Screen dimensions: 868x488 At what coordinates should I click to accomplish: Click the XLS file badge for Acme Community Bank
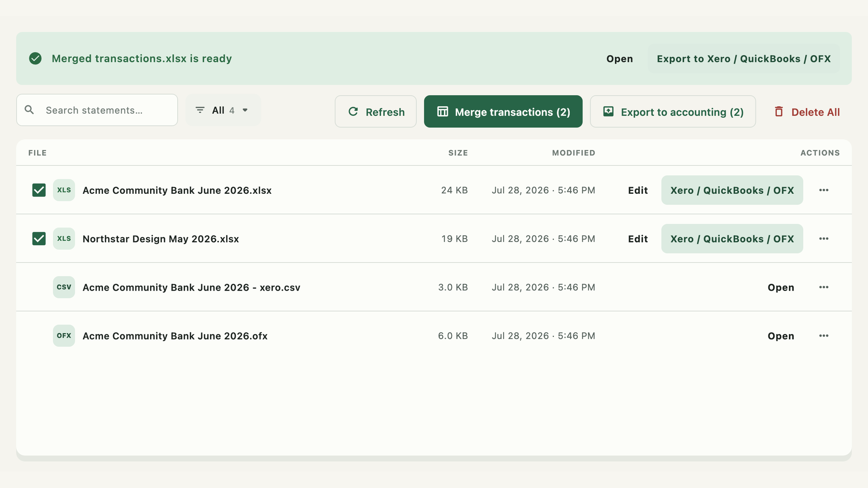click(64, 190)
